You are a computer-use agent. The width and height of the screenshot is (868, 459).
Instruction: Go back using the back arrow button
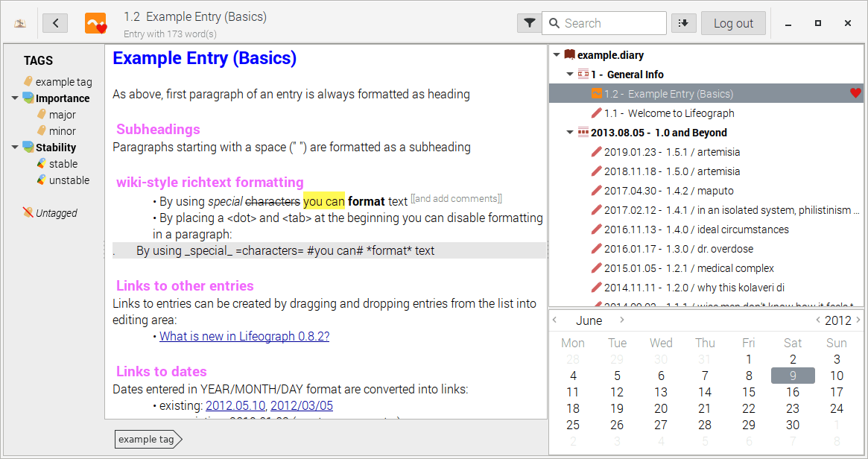coord(55,23)
